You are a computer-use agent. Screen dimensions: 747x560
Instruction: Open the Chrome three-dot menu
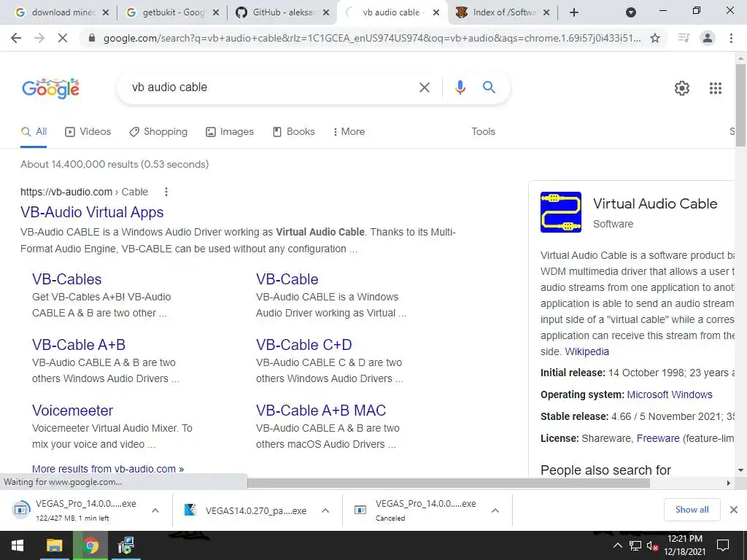pos(731,38)
